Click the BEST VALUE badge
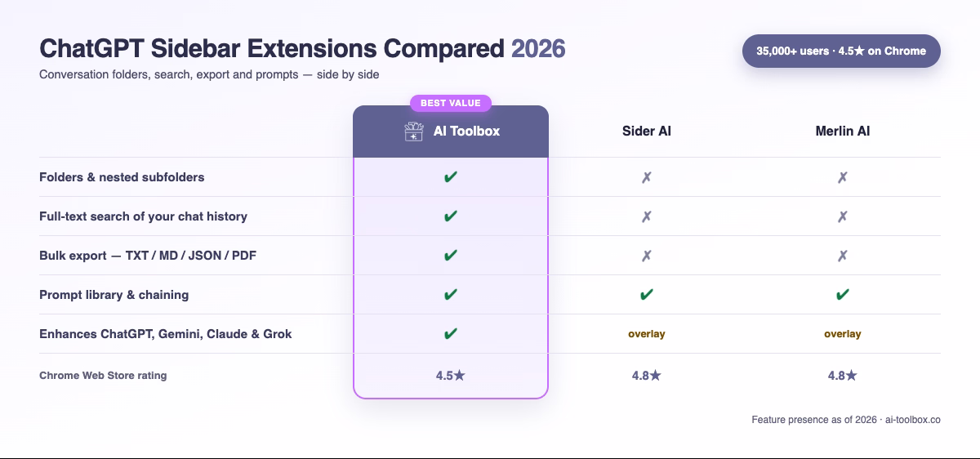Viewport: 980px width, 459px height. pos(451,103)
